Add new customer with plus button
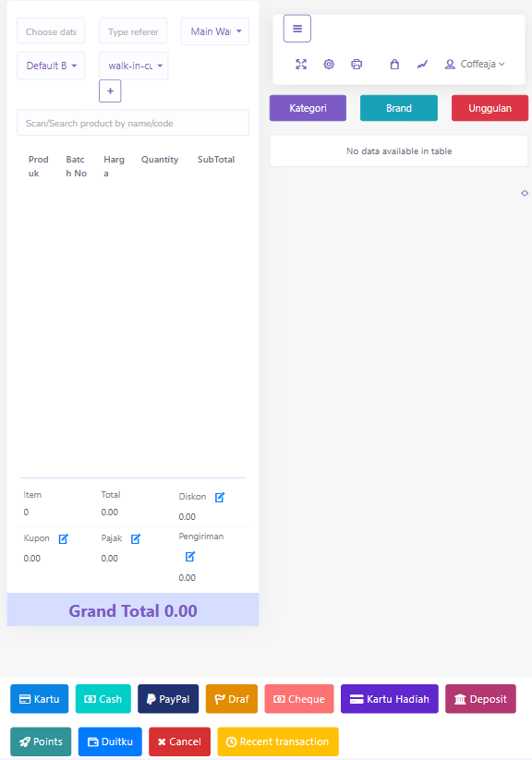 [x=110, y=91]
